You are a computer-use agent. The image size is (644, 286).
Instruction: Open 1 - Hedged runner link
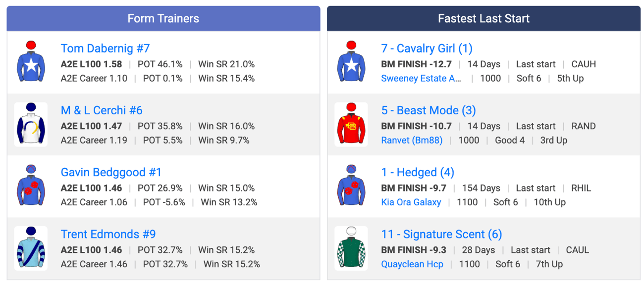point(418,172)
